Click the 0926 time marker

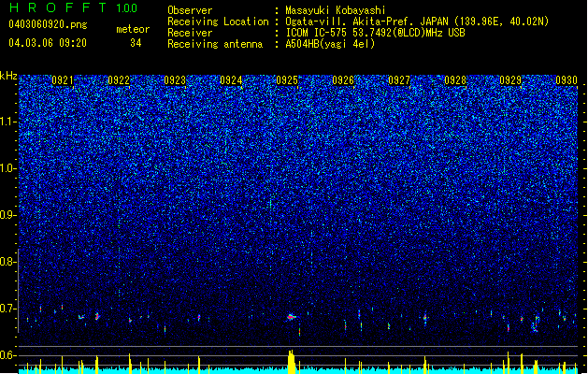(x=343, y=80)
